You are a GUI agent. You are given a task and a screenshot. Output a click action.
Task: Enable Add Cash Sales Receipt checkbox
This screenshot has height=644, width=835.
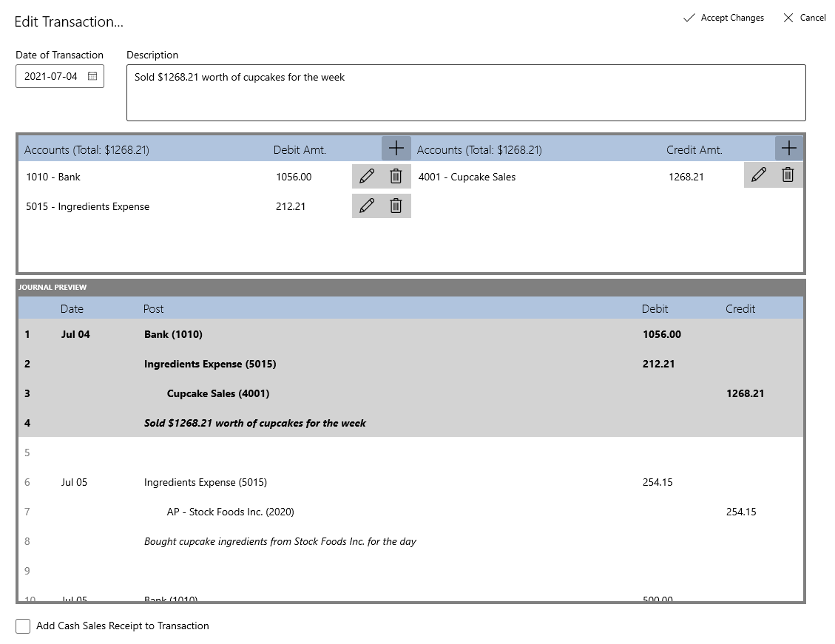pyautogui.click(x=23, y=626)
